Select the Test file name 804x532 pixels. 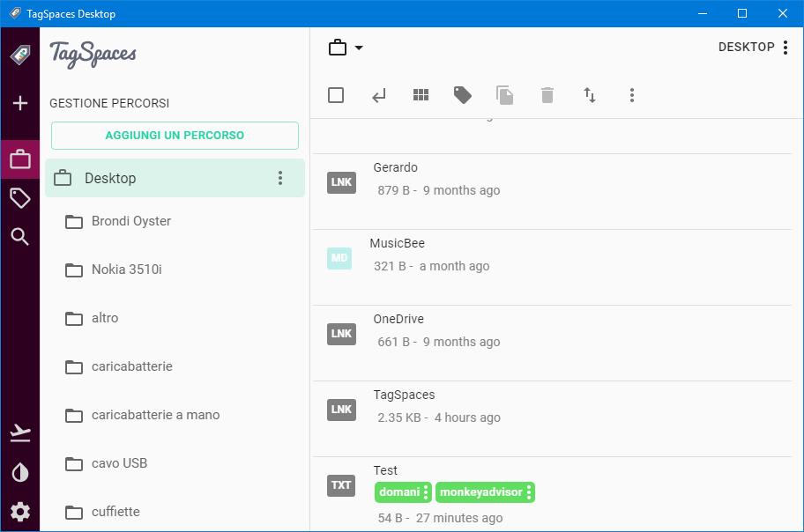pyautogui.click(x=385, y=470)
